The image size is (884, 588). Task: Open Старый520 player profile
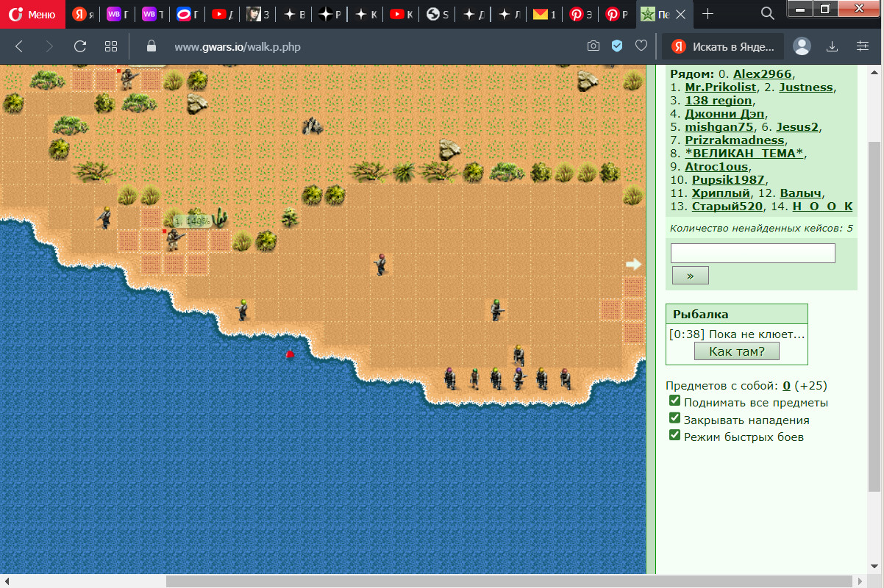[x=727, y=207]
